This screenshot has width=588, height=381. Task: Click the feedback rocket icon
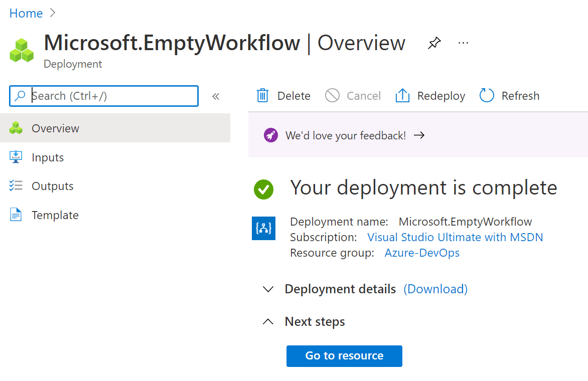click(x=271, y=135)
